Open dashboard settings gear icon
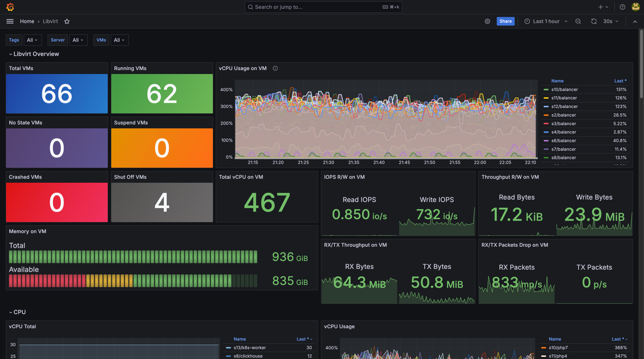The image size is (644, 359). 487,21
